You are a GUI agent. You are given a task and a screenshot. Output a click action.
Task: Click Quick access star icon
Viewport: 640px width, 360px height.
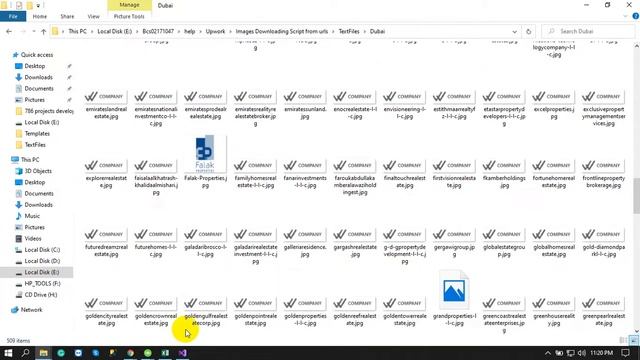16,55
